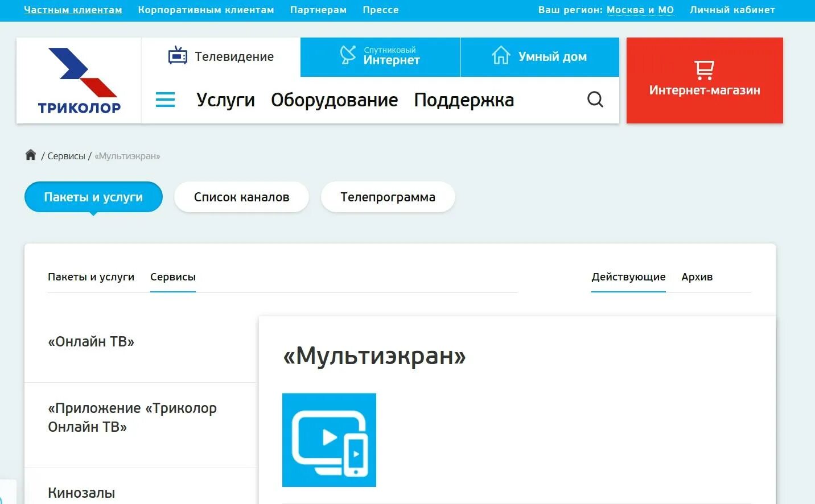Select the Пакеты и услуги blue button

(93, 197)
